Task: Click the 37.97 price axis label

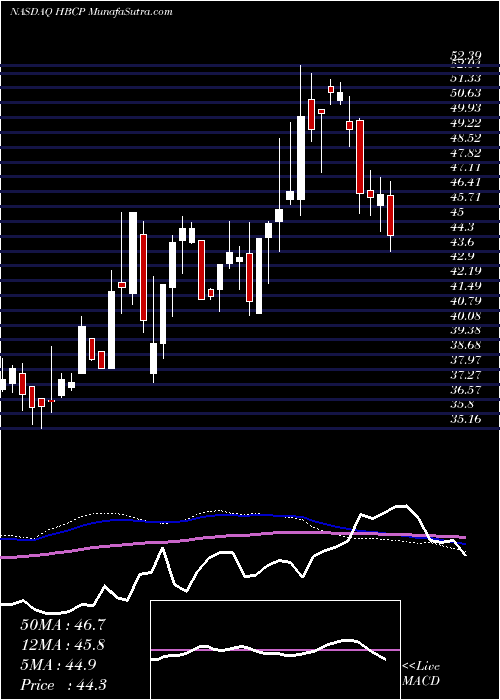Action: (x=466, y=360)
